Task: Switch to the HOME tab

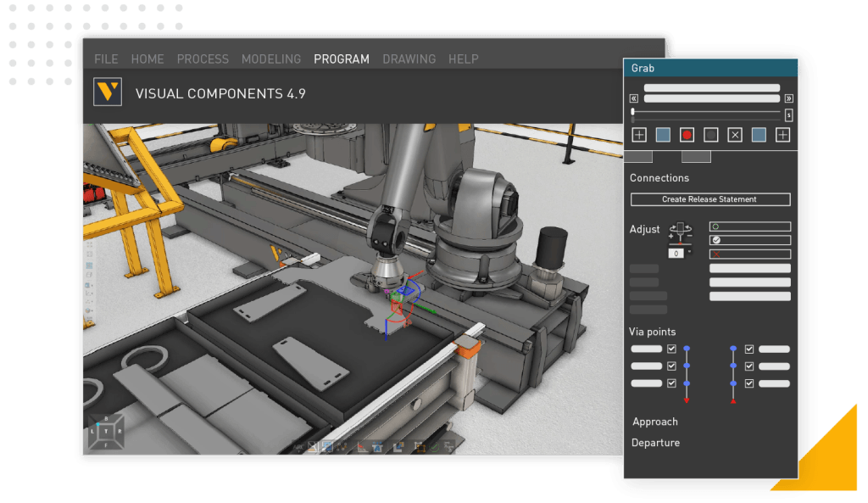Action: coord(147,59)
